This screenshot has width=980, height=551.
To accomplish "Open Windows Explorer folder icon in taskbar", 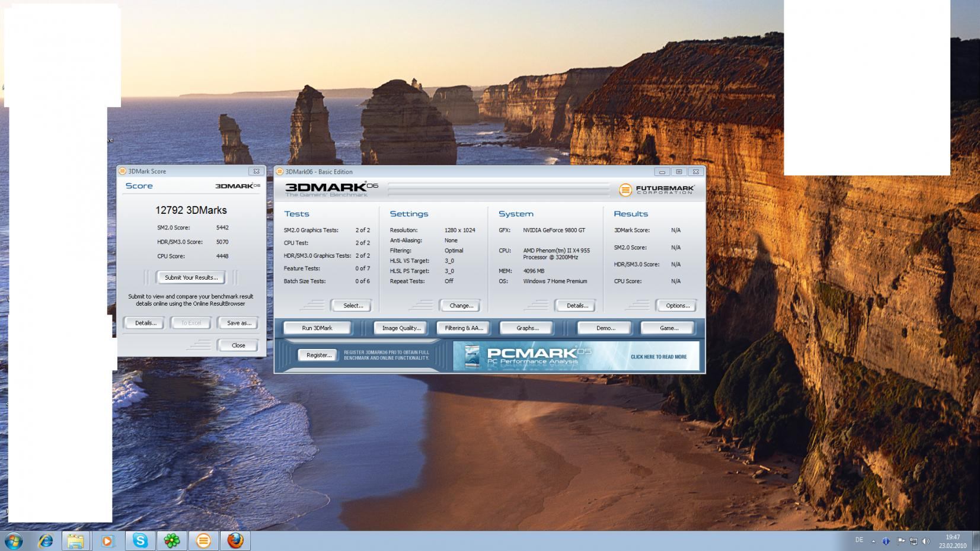I will coord(75,541).
